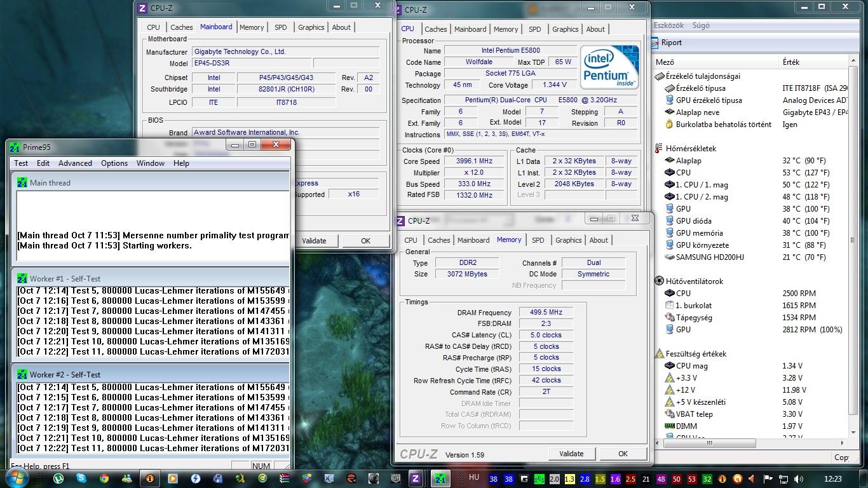868x488 pixels.
Task: Switch to the orange info-icon sensor app on taskbar
Action: [x=150, y=478]
